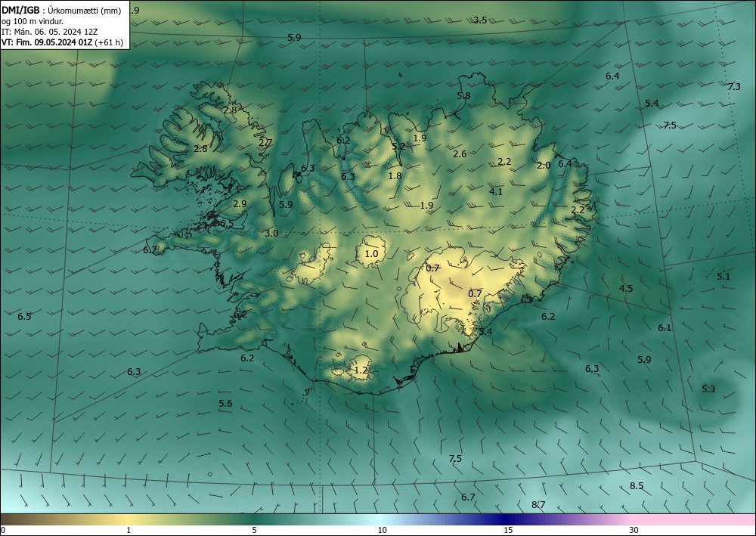Select the 3.0 value on the dotted latitude line
The height and width of the screenshot is (536, 756).
[x=271, y=234]
